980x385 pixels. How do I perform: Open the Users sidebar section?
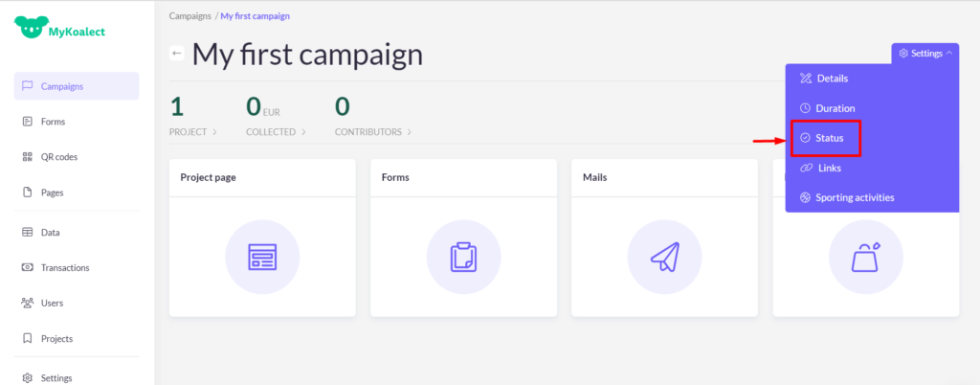52,303
